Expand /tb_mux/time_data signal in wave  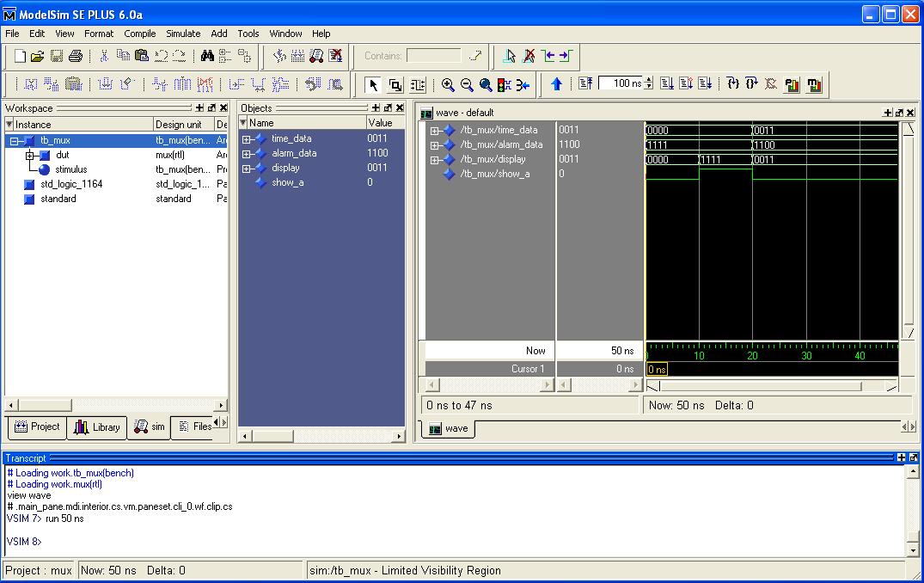coord(434,131)
